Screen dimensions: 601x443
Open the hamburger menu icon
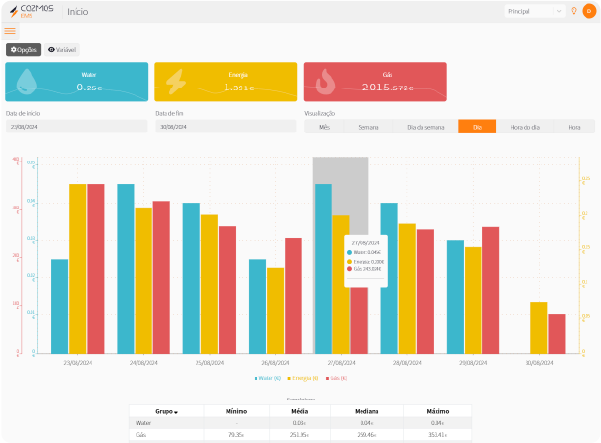tap(11, 31)
